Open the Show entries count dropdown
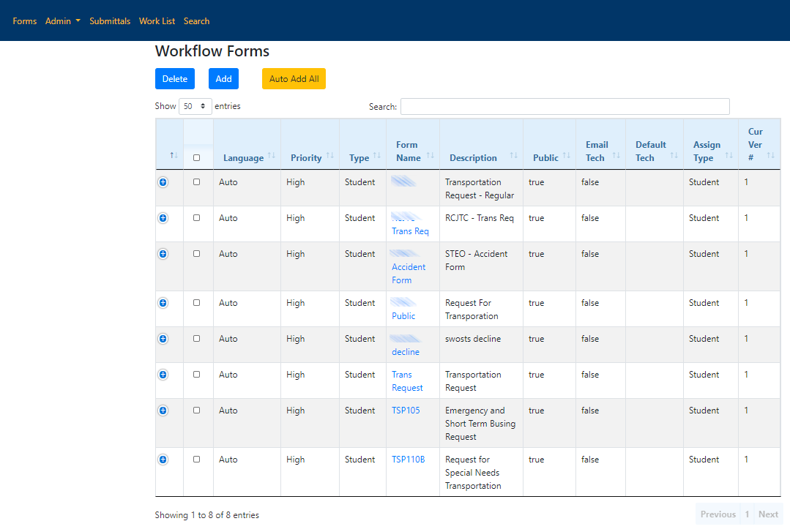 [195, 107]
